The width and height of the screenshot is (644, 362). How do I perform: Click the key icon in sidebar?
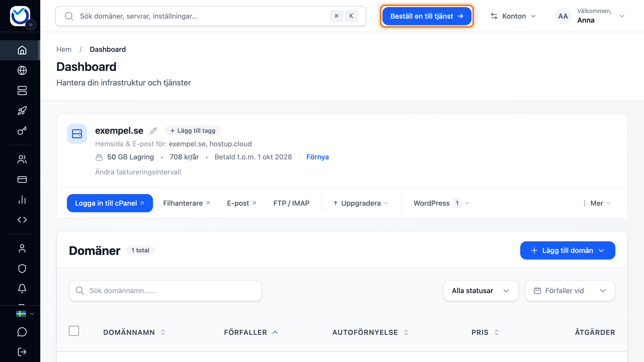coord(22,131)
